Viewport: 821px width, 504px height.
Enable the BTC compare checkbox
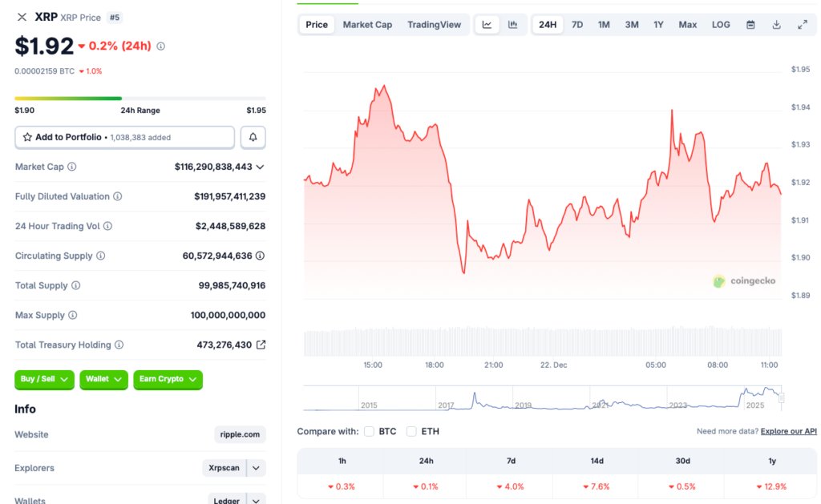coord(369,431)
